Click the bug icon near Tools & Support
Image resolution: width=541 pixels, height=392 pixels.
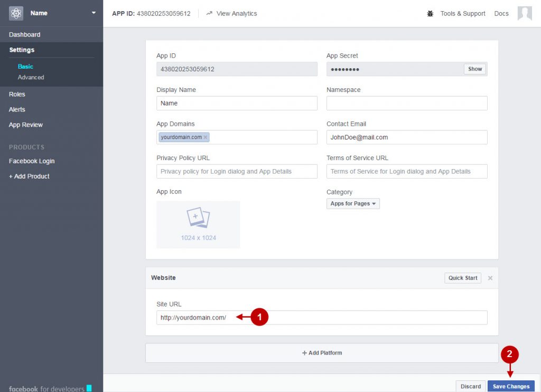(x=430, y=13)
